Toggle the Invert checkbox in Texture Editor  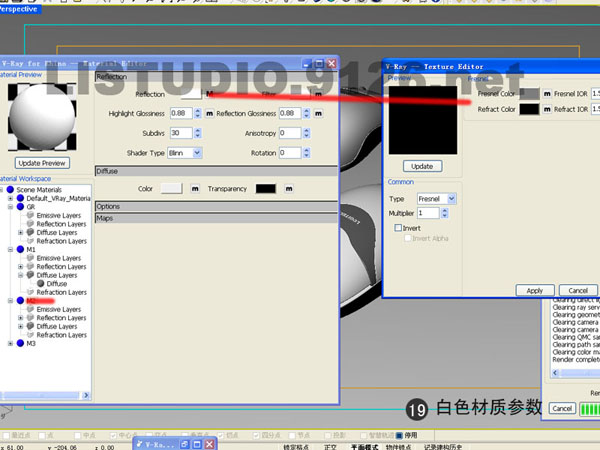(398, 228)
